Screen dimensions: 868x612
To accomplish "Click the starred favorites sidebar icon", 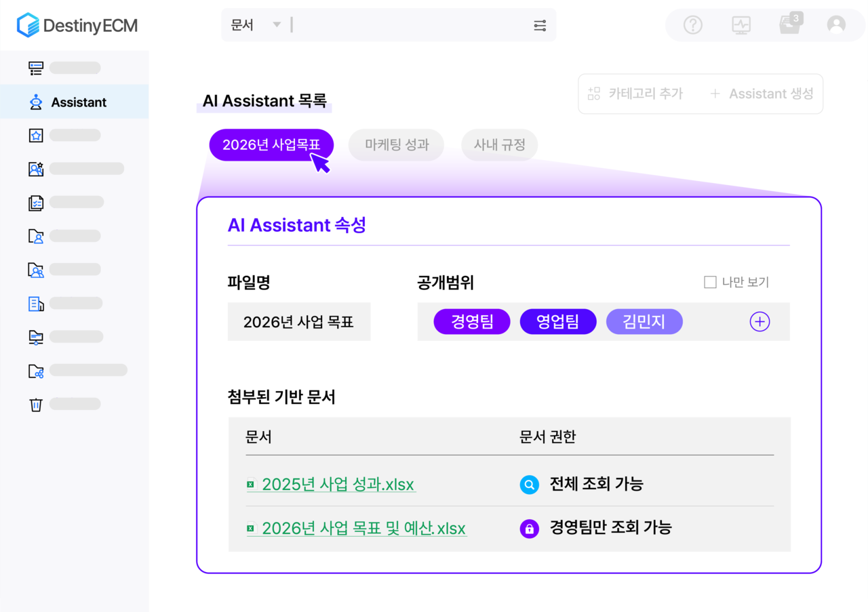I will coord(36,136).
